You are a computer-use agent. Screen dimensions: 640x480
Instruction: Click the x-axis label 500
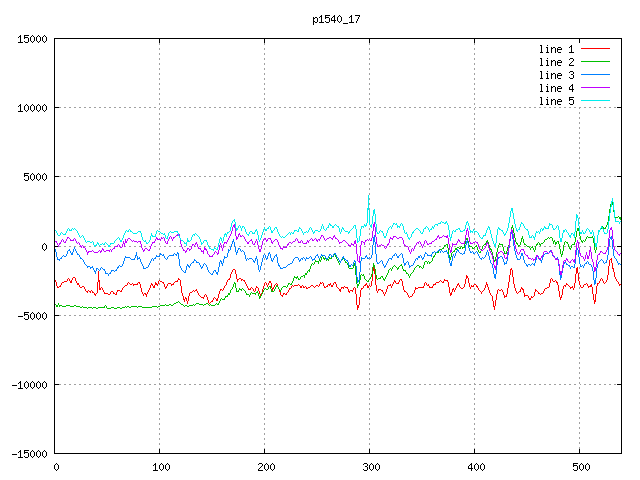(581, 467)
